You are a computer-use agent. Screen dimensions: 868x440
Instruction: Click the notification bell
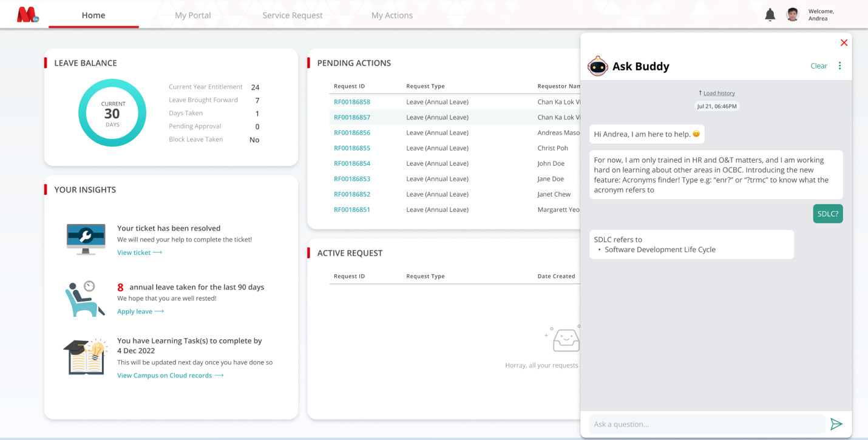(770, 14)
